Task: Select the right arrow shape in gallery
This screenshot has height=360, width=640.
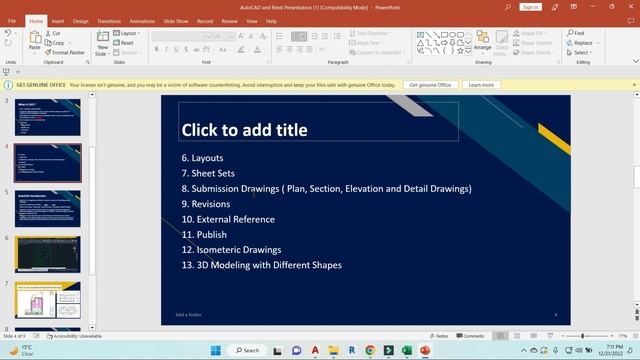Action: pyautogui.click(x=444, y=43)
